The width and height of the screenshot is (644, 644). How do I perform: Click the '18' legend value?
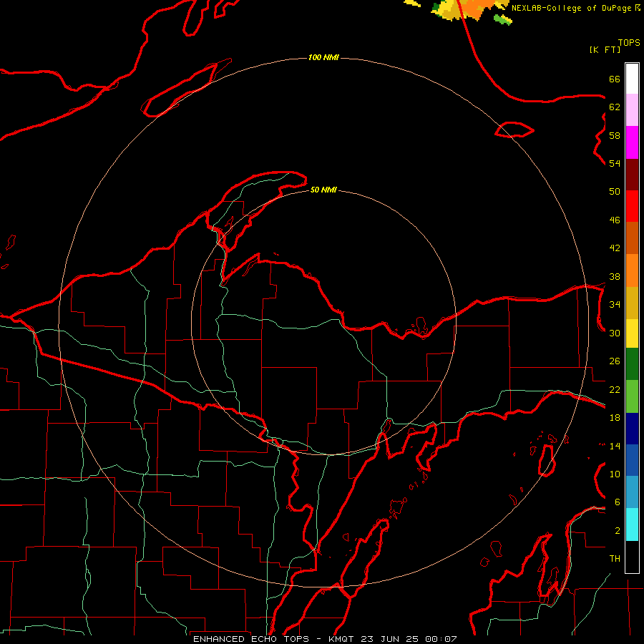coord(615,418)
